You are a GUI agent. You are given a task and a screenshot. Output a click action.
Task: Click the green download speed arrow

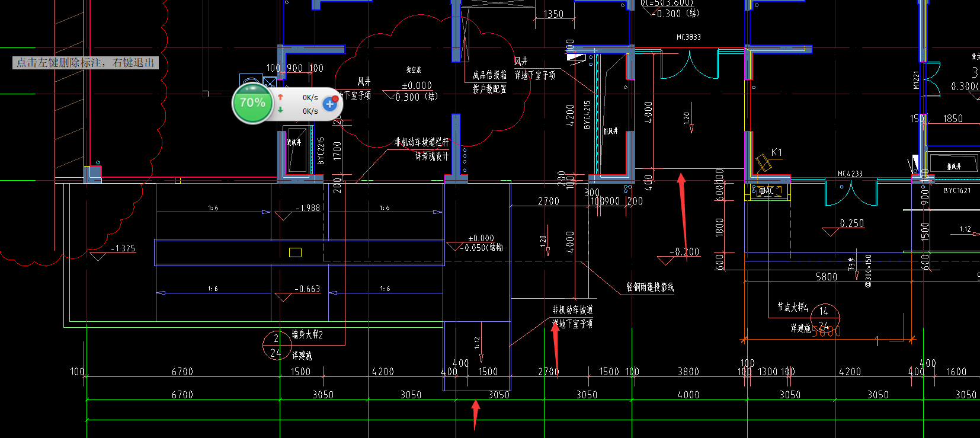[x=280, y=110]
